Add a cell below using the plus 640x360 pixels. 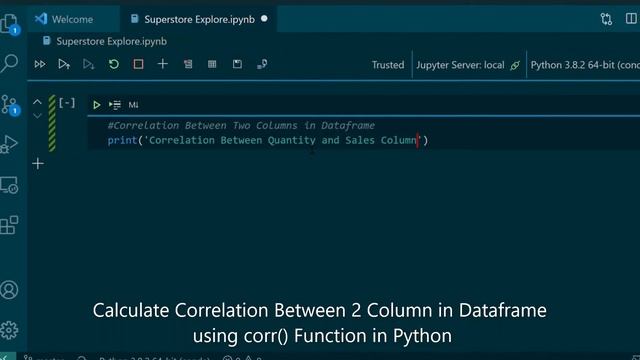pyautogui.click(x=38, y=164)
